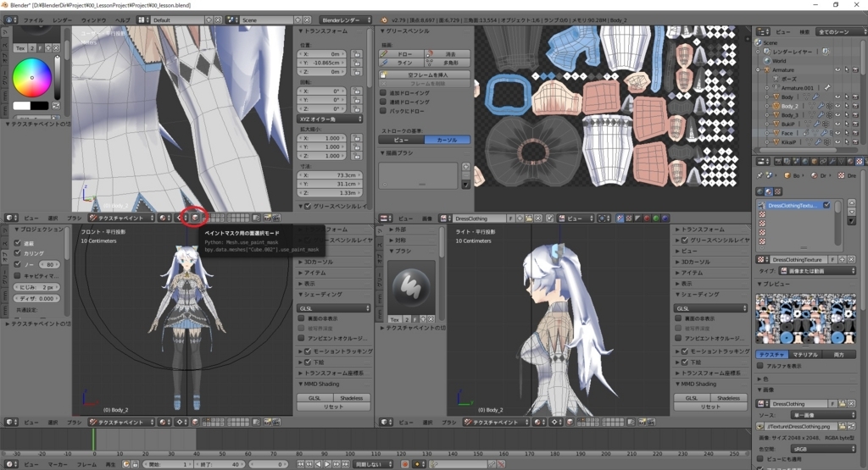The width and height of the screenshot is (868, 470).
Task: Open the マーカー menu in timeline
Action: point(58,464)
